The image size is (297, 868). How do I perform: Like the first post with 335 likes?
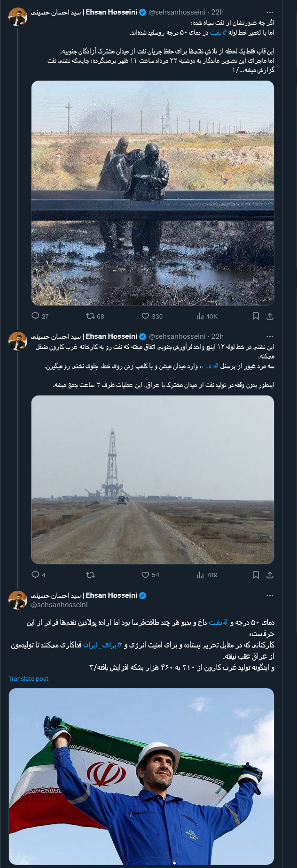(146, 316)
